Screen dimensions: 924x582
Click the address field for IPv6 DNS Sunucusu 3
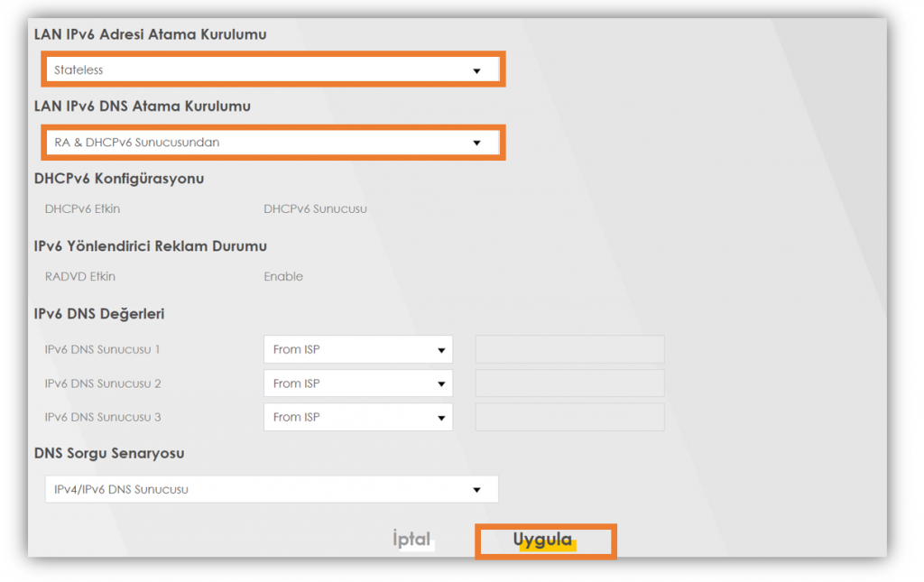pos(569,417)
